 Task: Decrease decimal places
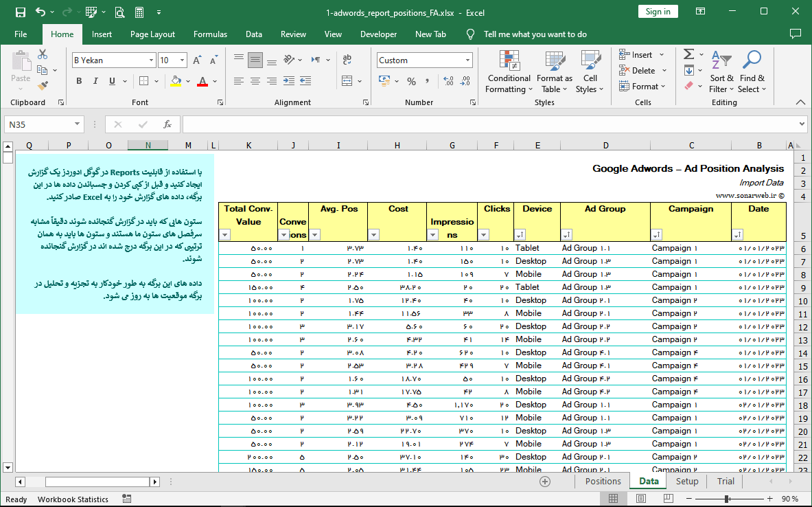click(465, 81)
